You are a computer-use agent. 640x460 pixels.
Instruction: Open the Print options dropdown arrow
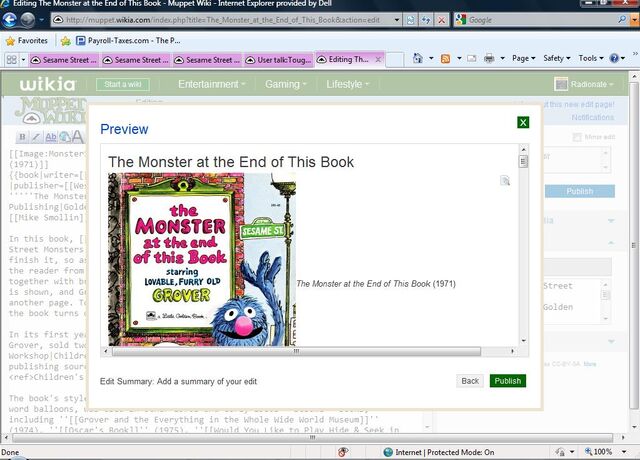tap(502, 58)
